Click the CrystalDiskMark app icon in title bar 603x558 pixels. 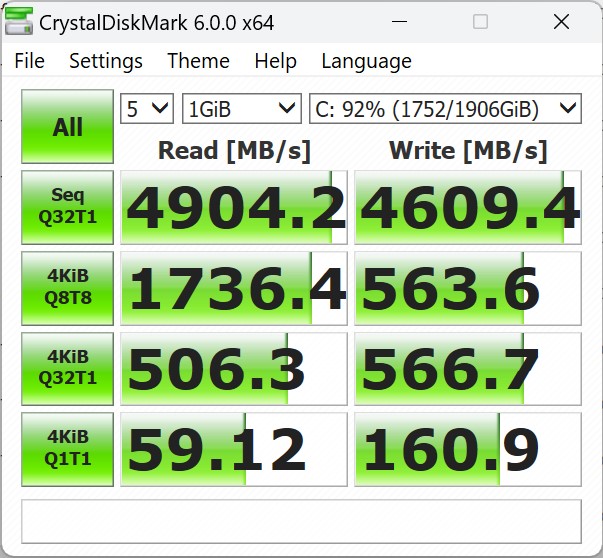(19, 22)
